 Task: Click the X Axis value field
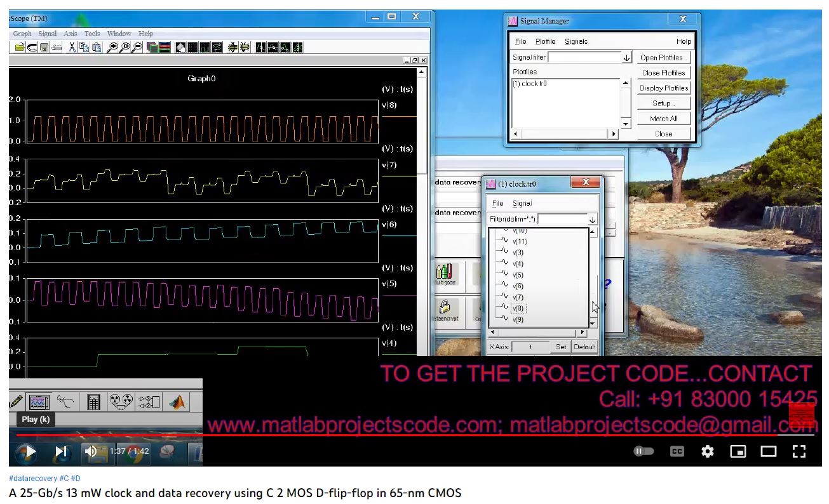tap(531, 347)
